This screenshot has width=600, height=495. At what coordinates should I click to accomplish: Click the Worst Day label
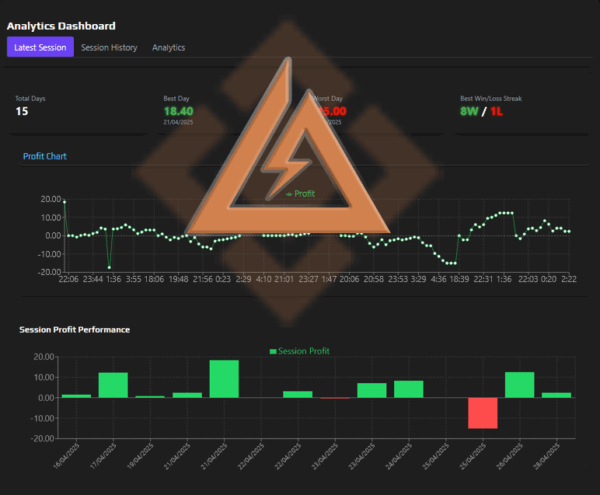click(330, 99)
